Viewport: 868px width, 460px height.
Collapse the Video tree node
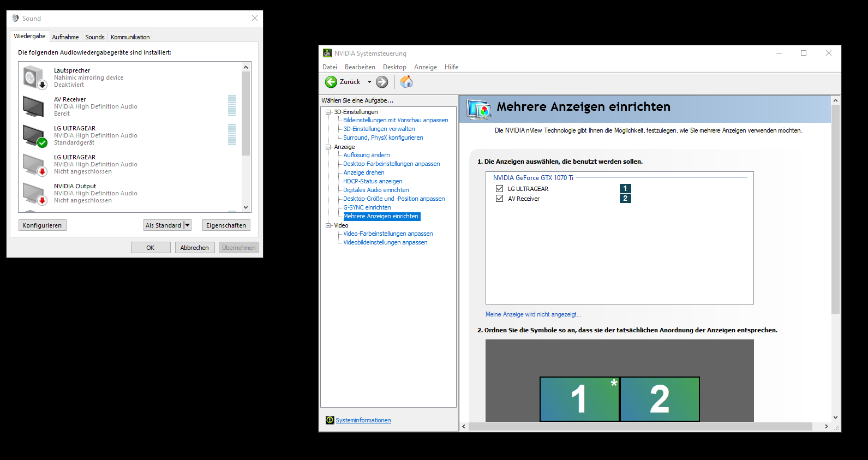point(328,225)
